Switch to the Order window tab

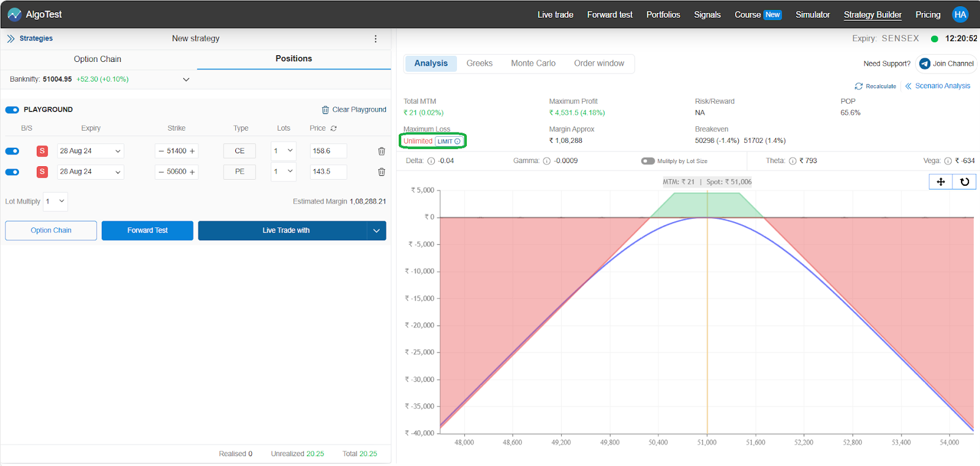point(599,63)
